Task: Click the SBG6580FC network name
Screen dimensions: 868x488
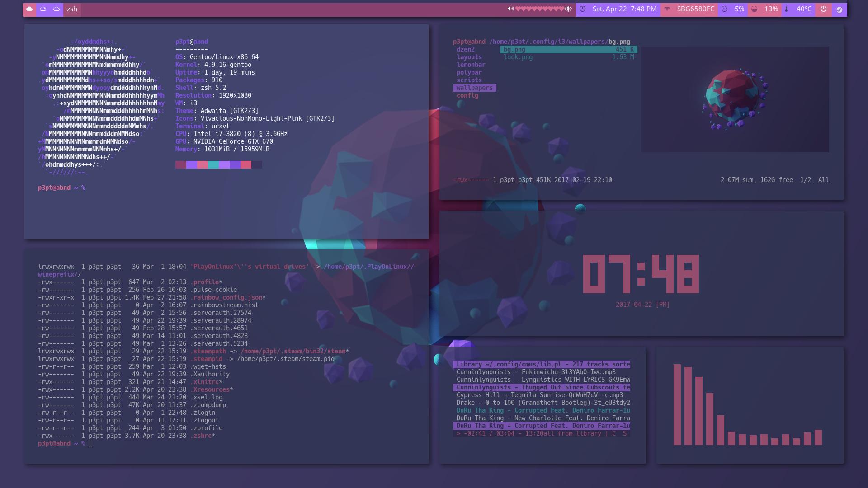Action: [x=695, y=9]
